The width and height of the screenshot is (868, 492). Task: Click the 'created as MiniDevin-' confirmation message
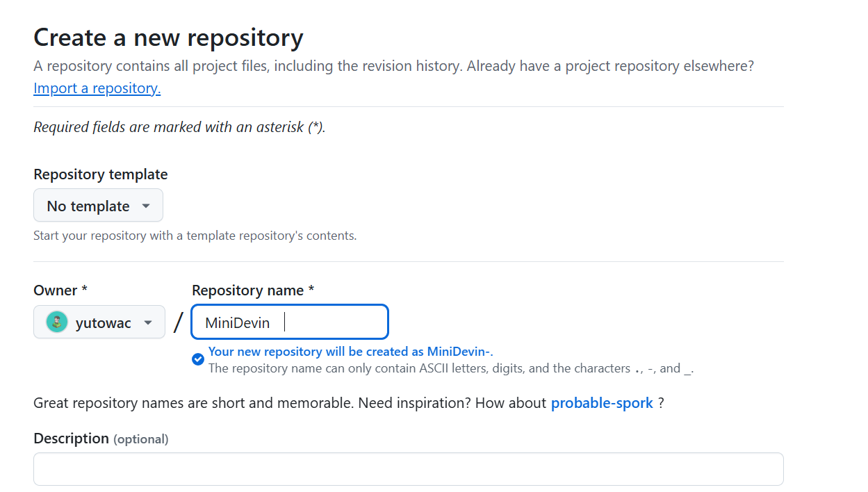(x=350, y=352)
